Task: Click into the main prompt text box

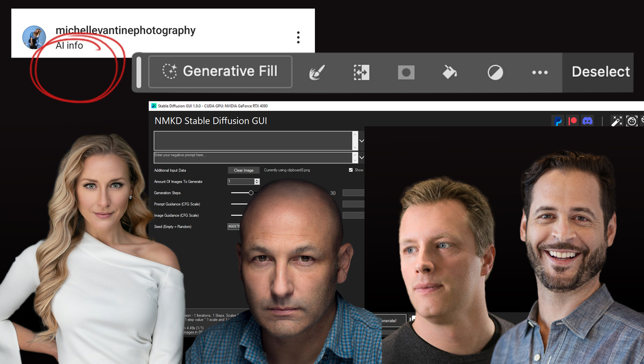Action: click(x=253, y=141)
